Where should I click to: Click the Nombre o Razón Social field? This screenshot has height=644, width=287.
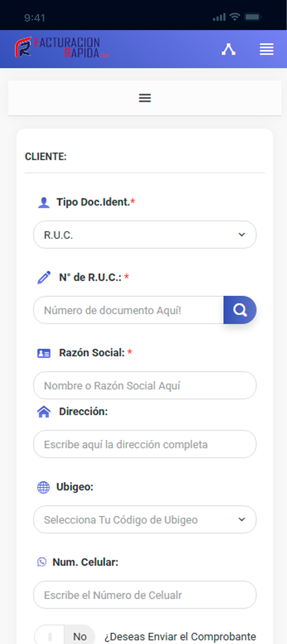tap(145, 385)
